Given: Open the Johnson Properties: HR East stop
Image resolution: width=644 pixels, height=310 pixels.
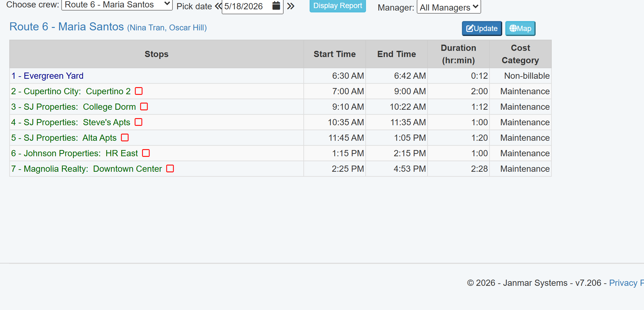Looking at the screenshot, I should point(75,153).
